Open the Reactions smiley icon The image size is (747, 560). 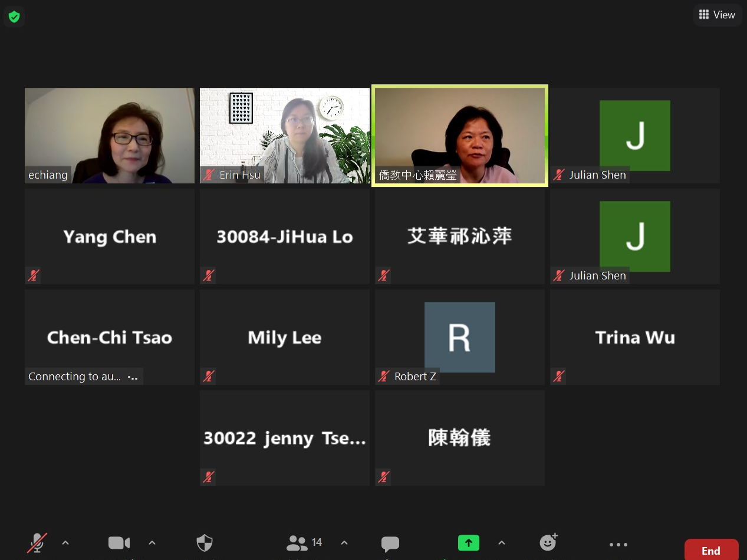pos(548,542)
